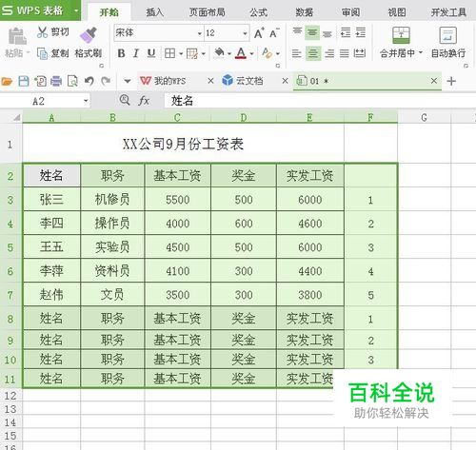Switch to 我的WPS document tab
476x450 pixels.
170,81
